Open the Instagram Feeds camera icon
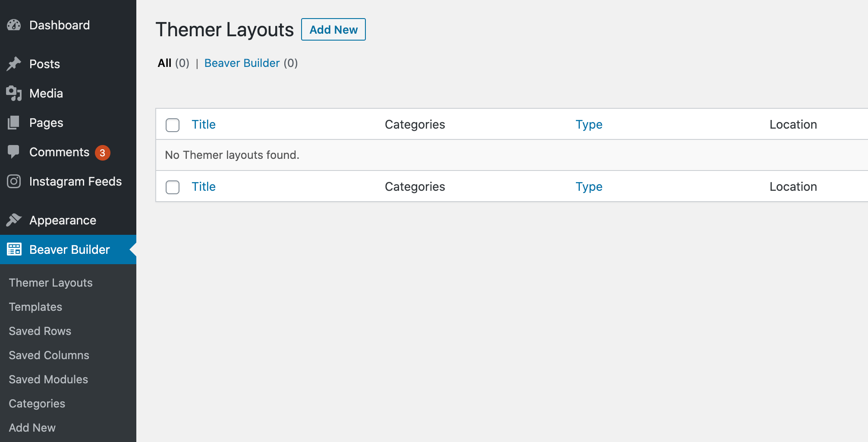The width and height of the screenshot is (868, 442). tap(13, 181)
